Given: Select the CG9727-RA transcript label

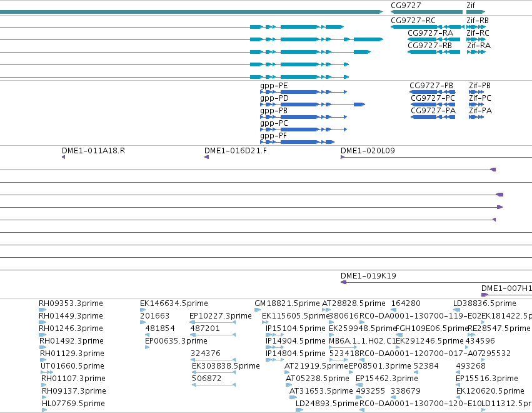Looking at the screenshot, I should coord(430,33).
